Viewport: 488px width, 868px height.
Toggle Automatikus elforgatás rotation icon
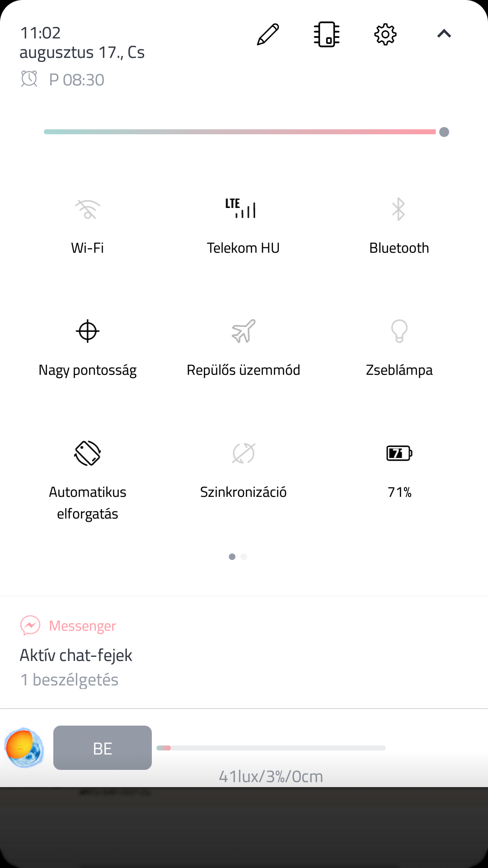pos(88,453)
